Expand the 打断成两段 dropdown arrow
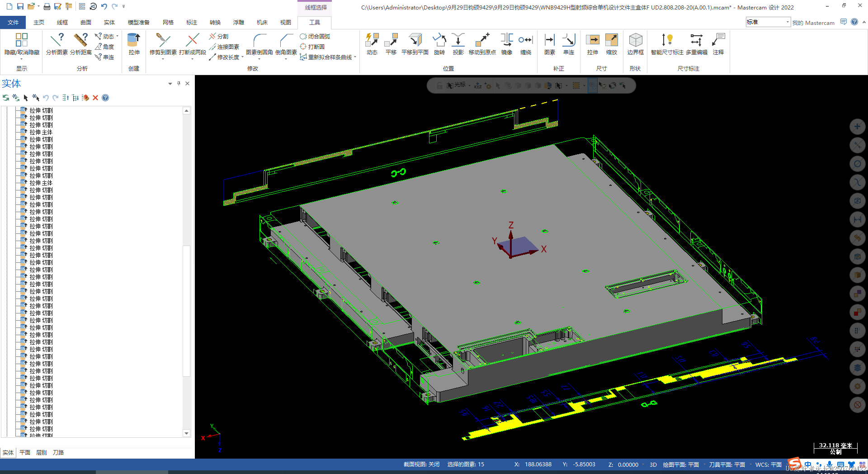This screenshot has height=474, width=868. (193, 59)
